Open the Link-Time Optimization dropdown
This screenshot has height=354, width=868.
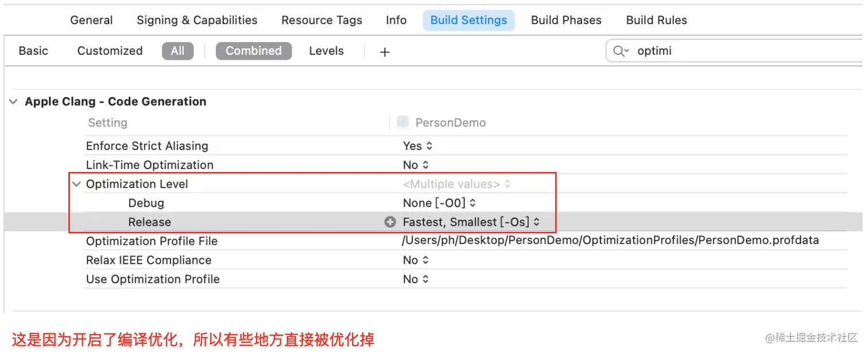coord(416,165)
